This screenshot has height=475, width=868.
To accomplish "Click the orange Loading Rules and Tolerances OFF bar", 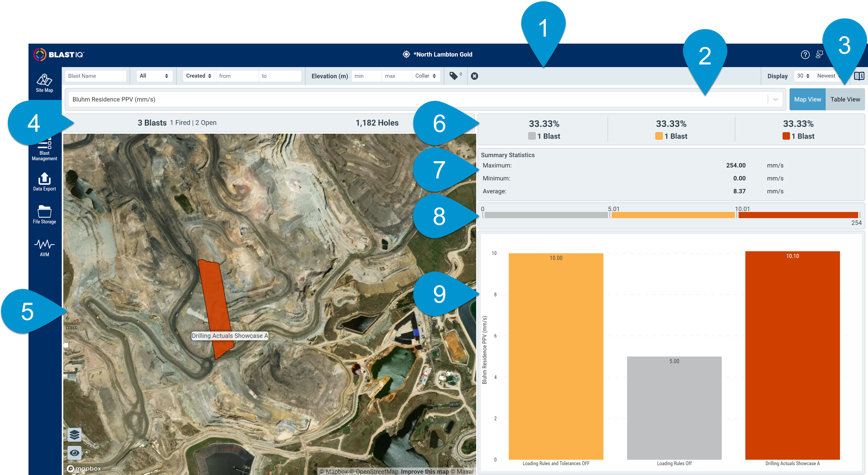I will tap(556, 356).
